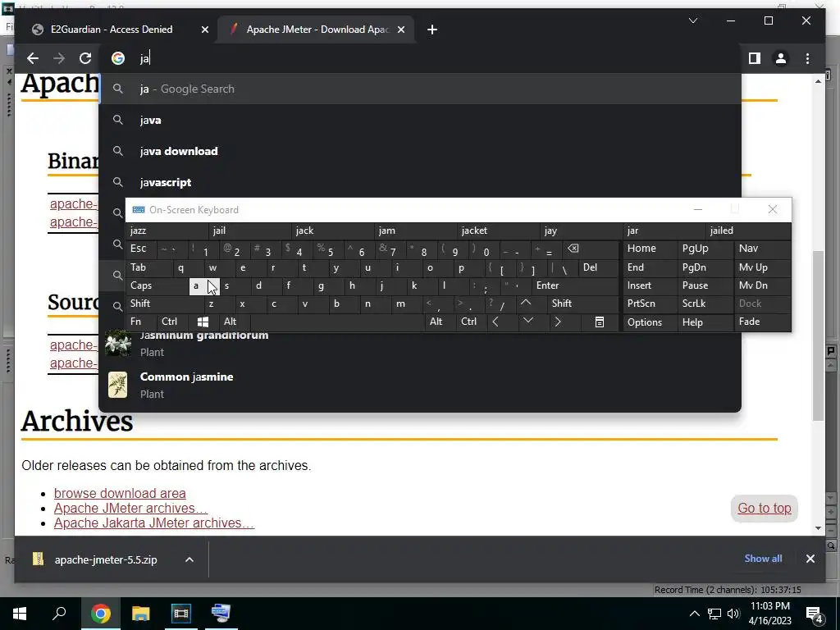Click the backspace key icon on On-Screen Keyboard
840x630 pixels.
(x=573, y=249)
